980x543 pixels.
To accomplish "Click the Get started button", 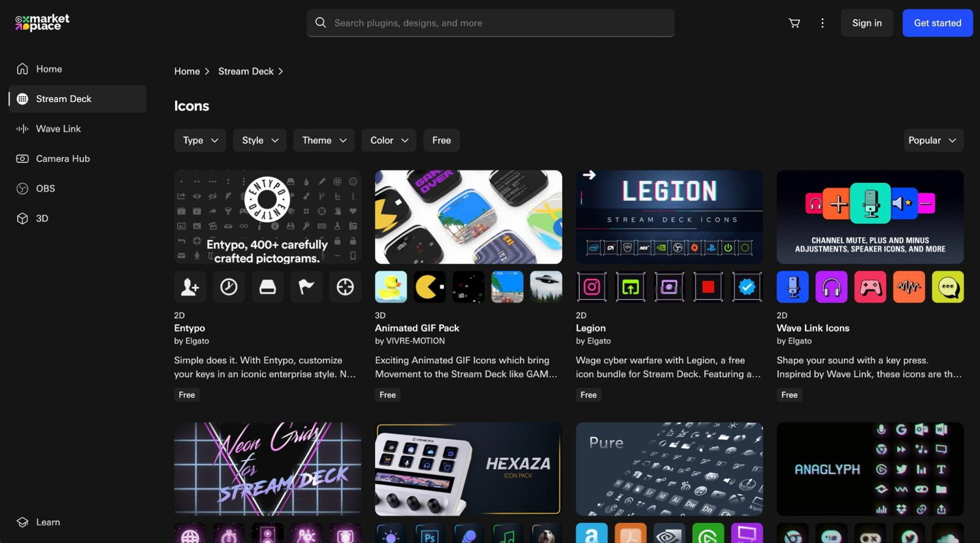I will point(937,23).
